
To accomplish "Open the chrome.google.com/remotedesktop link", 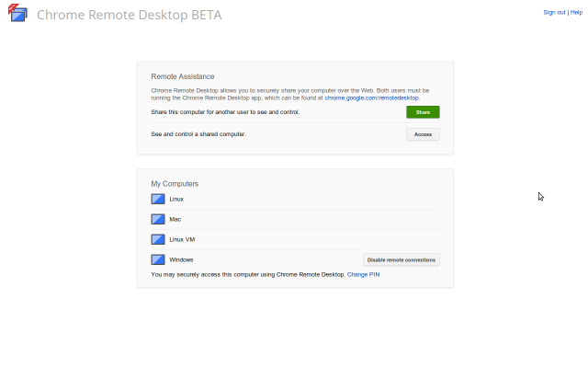I will click(x=372, y=97).
